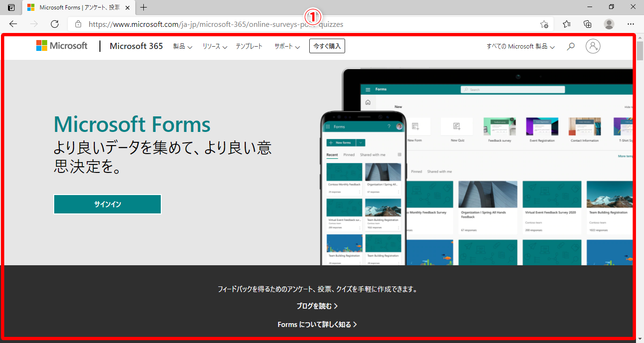The image size is (644, 343).
Task: Open the browser Settings and more menu
Action: click(x=631, y=24)
